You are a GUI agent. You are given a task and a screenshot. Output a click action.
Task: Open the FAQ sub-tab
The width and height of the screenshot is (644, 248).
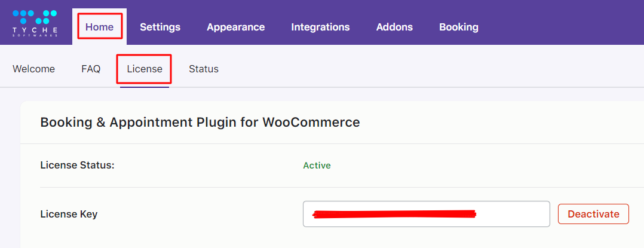click(x=91, y=69)
